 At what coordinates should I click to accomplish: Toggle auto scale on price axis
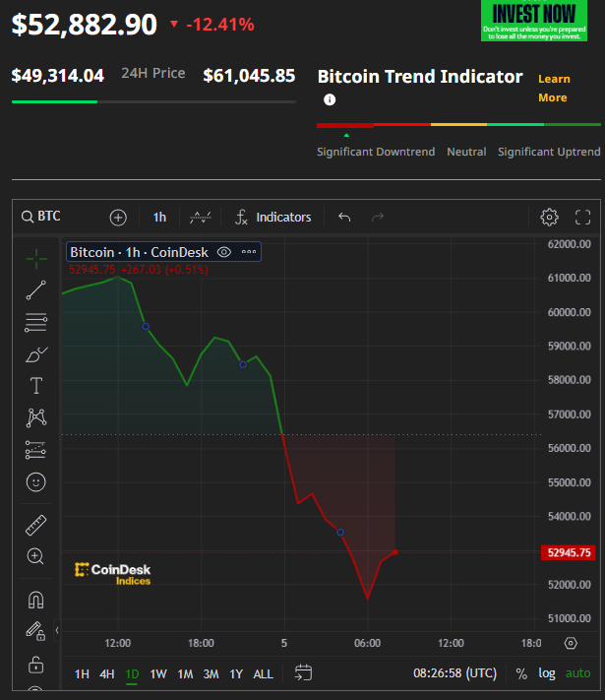pos(578,673)
